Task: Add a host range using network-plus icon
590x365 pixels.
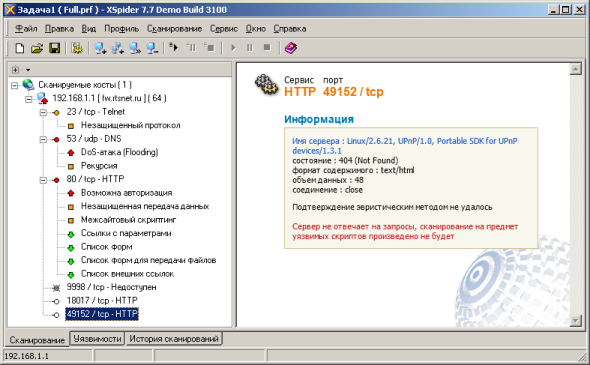Action: tap(118, 48)
